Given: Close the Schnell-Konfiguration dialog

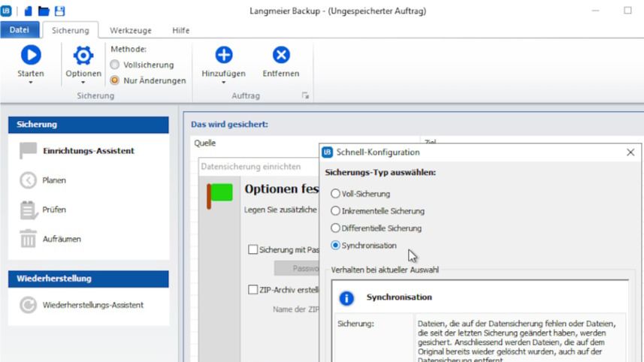Looking at the screenshot, I should click(630, 152).
